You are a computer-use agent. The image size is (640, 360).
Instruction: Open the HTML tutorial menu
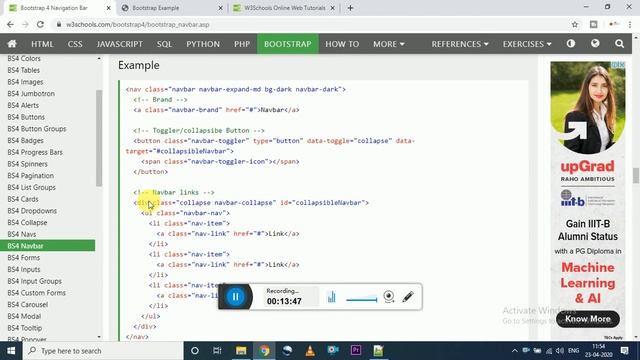point(42,44)
